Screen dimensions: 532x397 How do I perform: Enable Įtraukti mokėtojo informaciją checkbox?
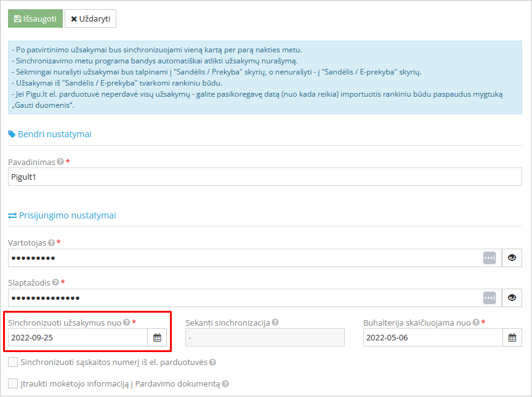point(13,383)
